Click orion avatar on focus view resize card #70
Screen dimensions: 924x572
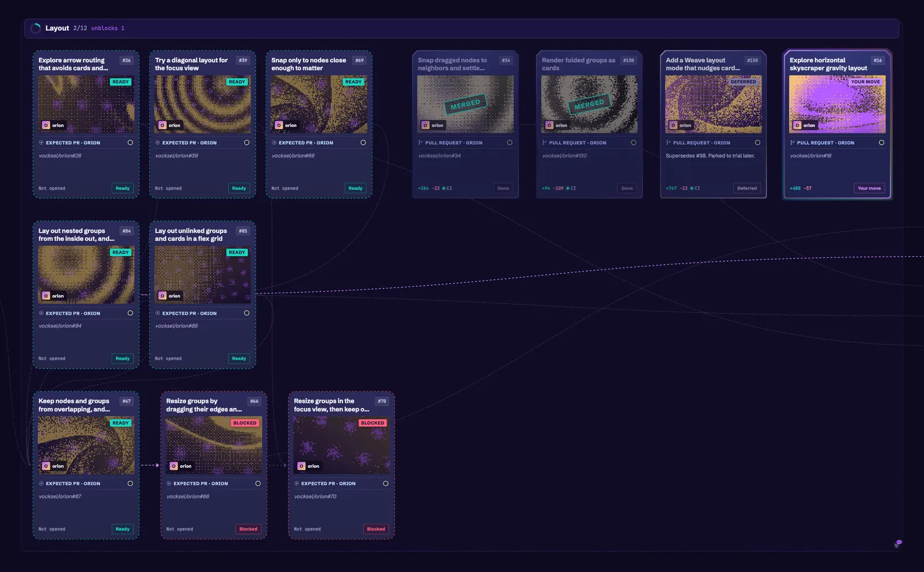(301, 466)
